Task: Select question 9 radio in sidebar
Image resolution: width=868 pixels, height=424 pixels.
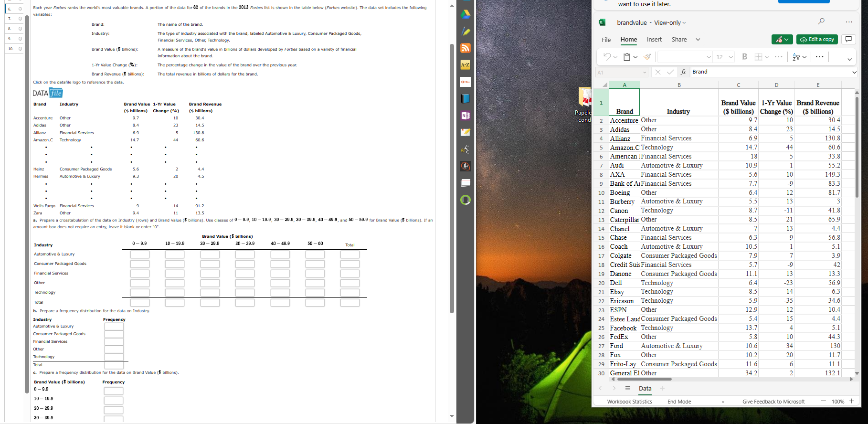Action: pyautogui.click(x=20, y=39)
